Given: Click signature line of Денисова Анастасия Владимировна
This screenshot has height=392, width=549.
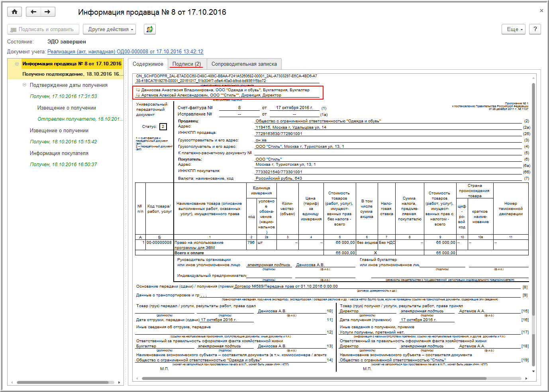Looking at the screenshot, I should [225, 90].
